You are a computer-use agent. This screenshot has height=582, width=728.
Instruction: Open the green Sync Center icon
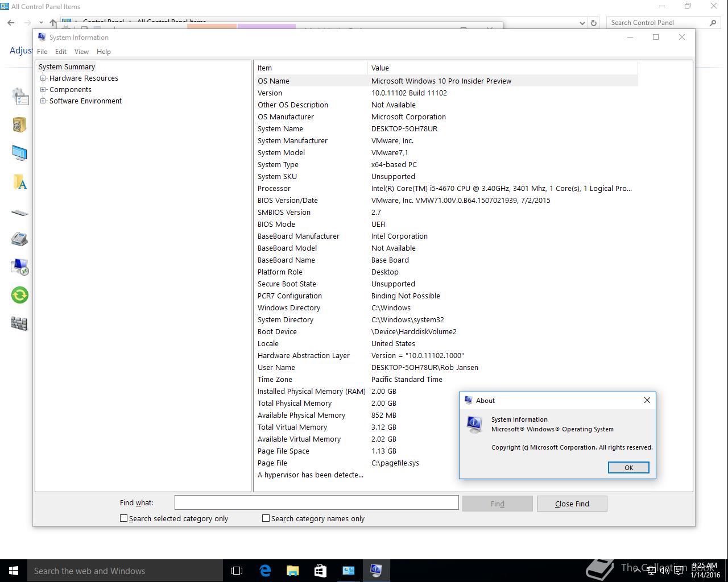[19, 295]
